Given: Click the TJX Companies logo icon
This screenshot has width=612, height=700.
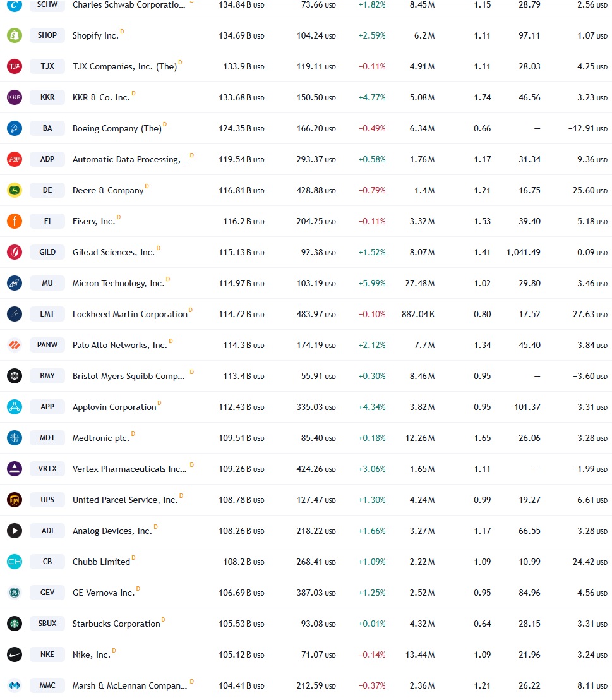Looking at the screenshot, I should click(15, 66).
